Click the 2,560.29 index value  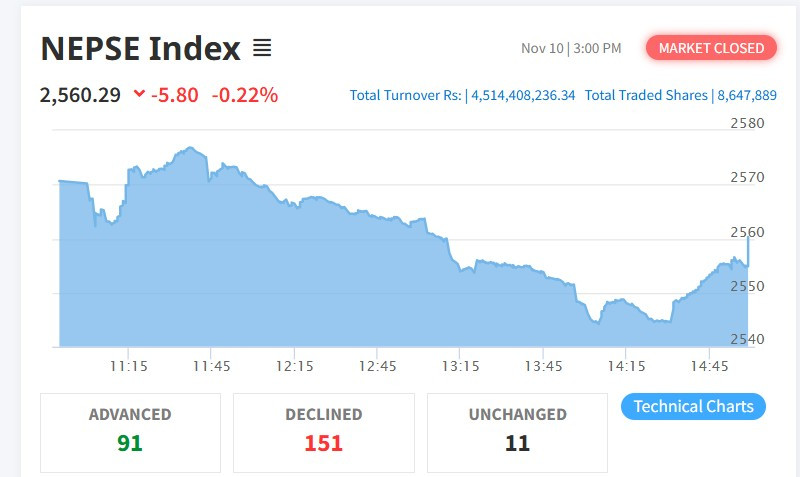click(x=80, y=96)
